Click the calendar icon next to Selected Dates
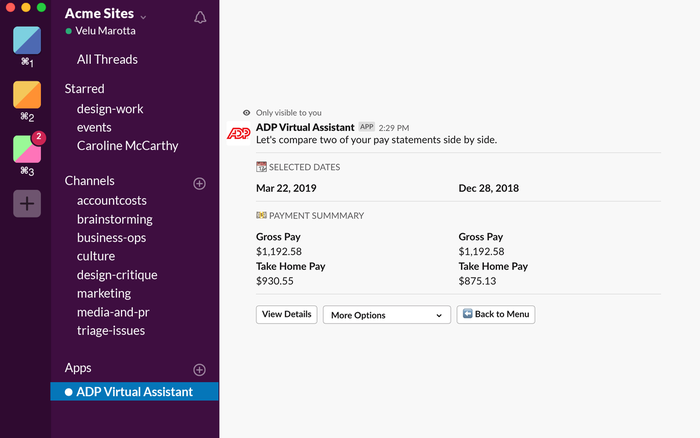This screenshot has height=438, width=700. click(261, 167)
